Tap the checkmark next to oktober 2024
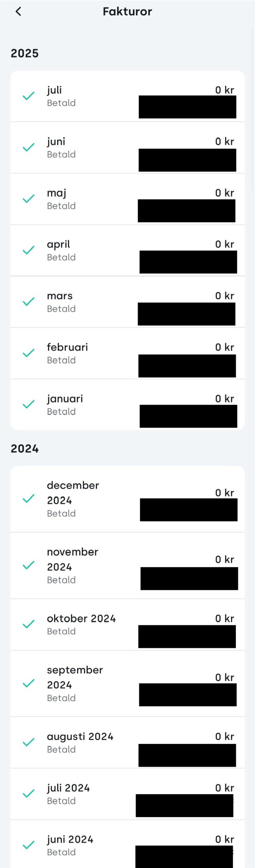 (28, 624)
